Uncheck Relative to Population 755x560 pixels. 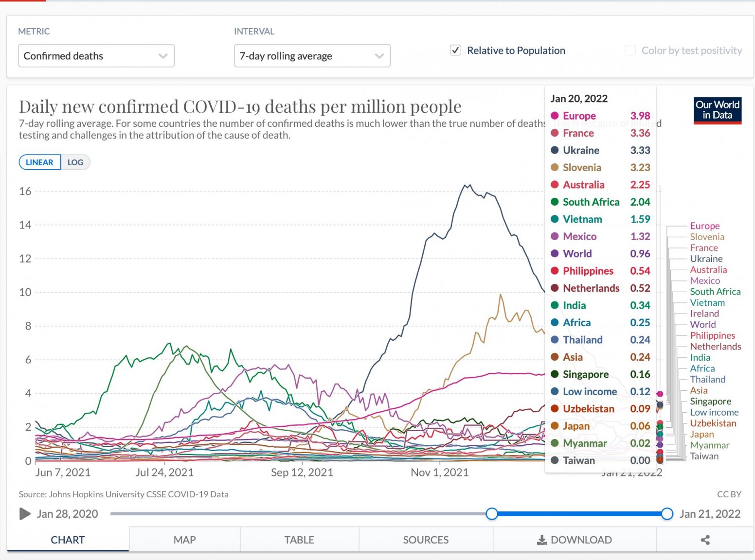point(455,50)
